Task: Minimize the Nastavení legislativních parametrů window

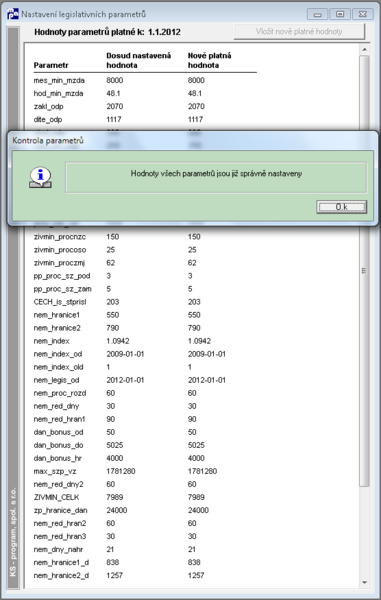Action: coord(317,14)
